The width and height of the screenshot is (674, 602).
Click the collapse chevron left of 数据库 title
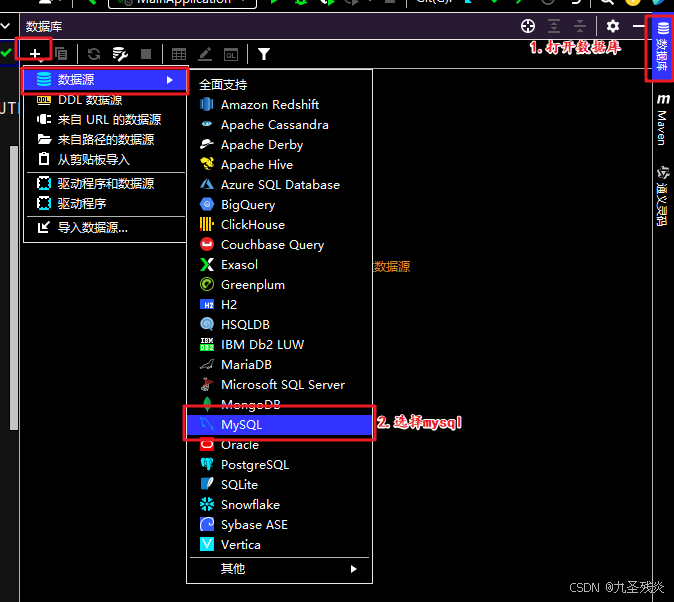[x=6, y=26]
